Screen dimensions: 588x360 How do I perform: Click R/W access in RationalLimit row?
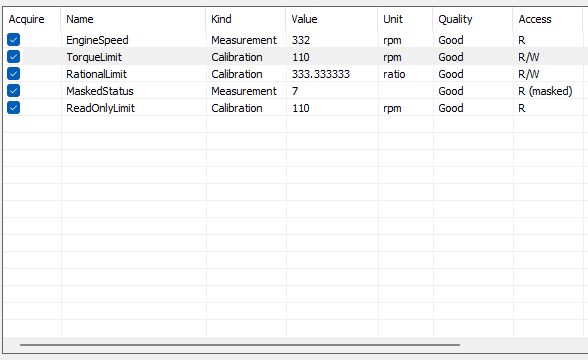(x=529, y=74)
